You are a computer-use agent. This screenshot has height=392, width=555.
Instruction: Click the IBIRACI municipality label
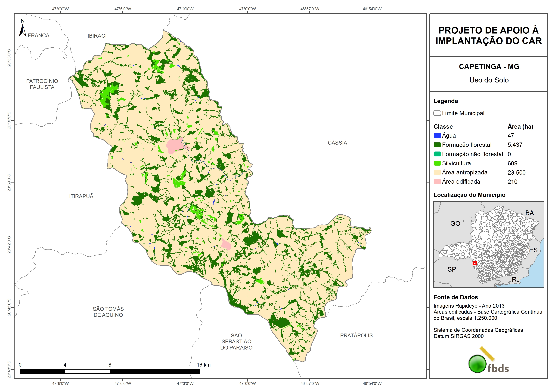(97, 36)
